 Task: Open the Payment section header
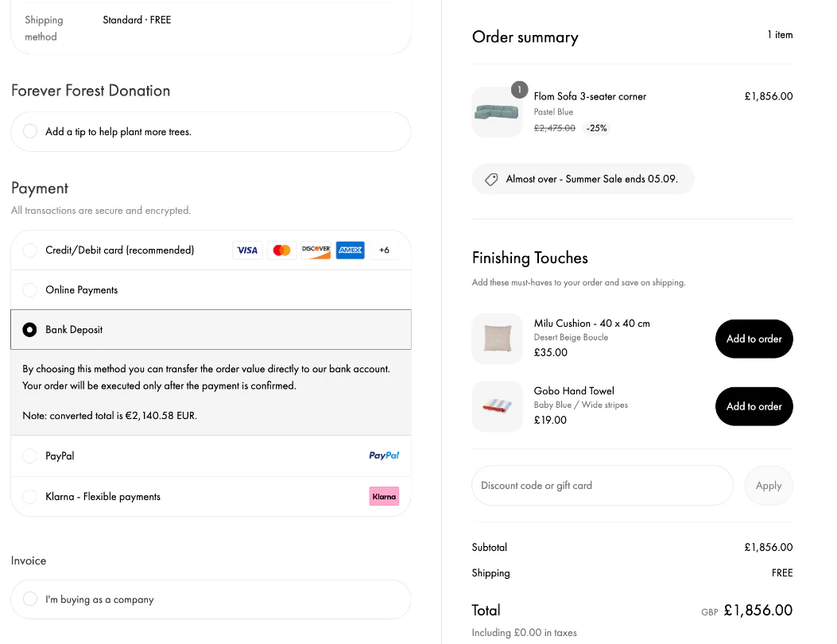pos(40,188)
